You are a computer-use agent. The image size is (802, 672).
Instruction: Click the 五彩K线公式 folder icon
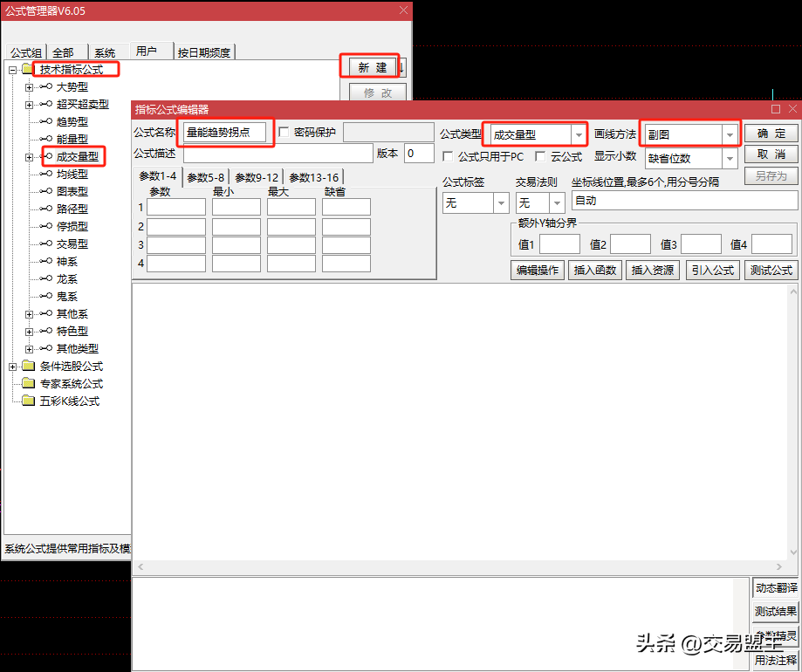click(29, 401)
